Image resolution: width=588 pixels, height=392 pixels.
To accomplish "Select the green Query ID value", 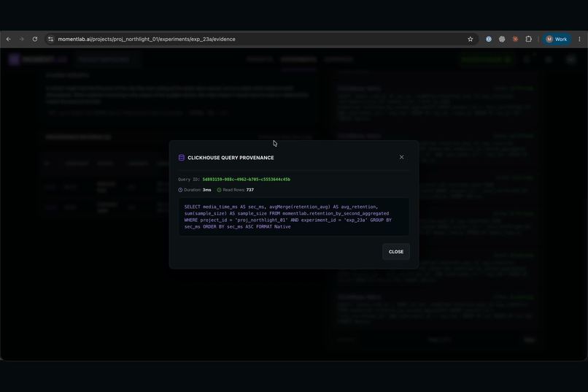I will coord(247,180).
